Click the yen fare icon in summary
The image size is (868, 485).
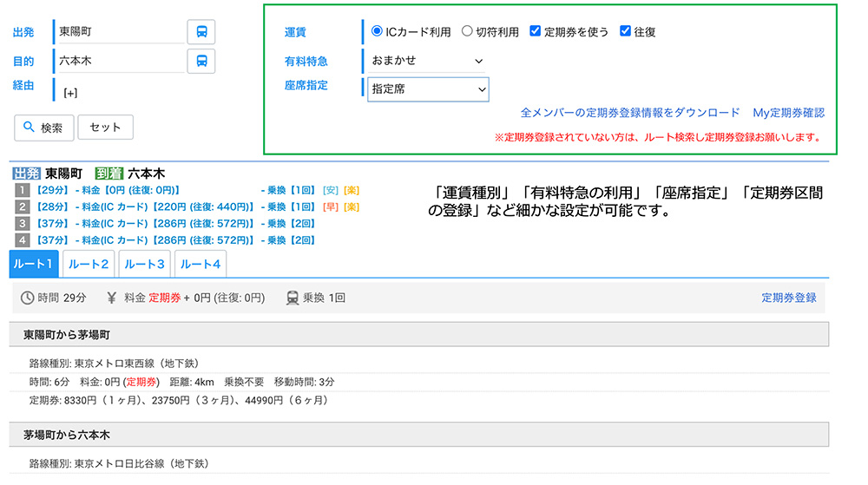point(111,298)
